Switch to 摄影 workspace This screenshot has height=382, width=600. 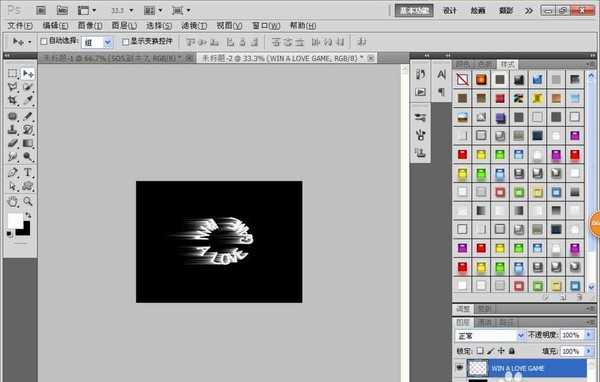pos(505,11)
